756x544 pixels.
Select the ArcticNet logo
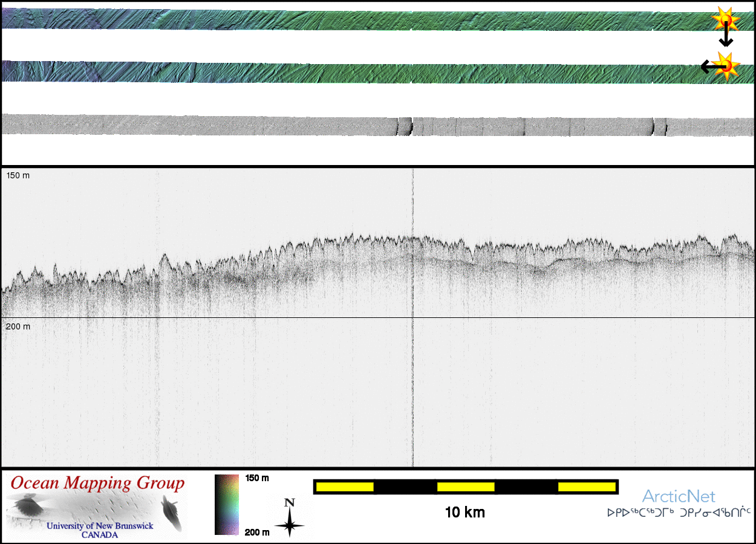point(679,497)
